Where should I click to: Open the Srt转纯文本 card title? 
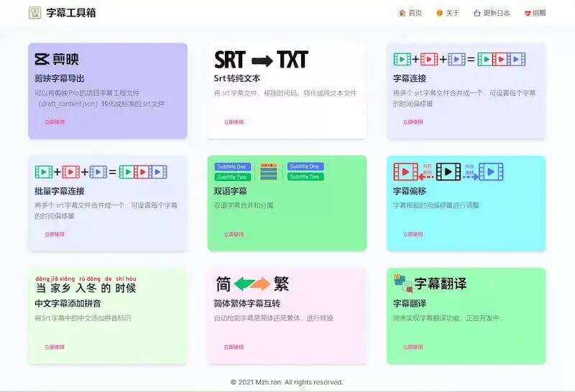coord(237,78)
